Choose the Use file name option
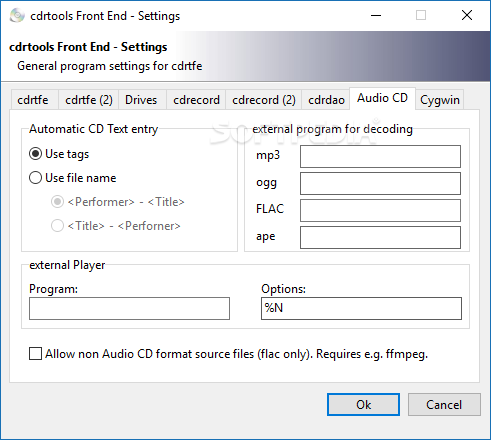The image size is (491, 440). pos(73,178)
